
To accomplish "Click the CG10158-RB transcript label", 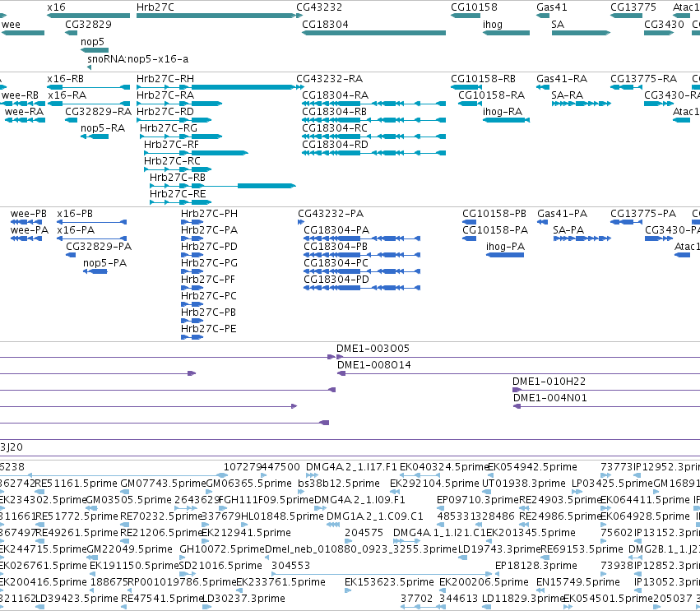I will pyautogui.click(x=483, y=79).
